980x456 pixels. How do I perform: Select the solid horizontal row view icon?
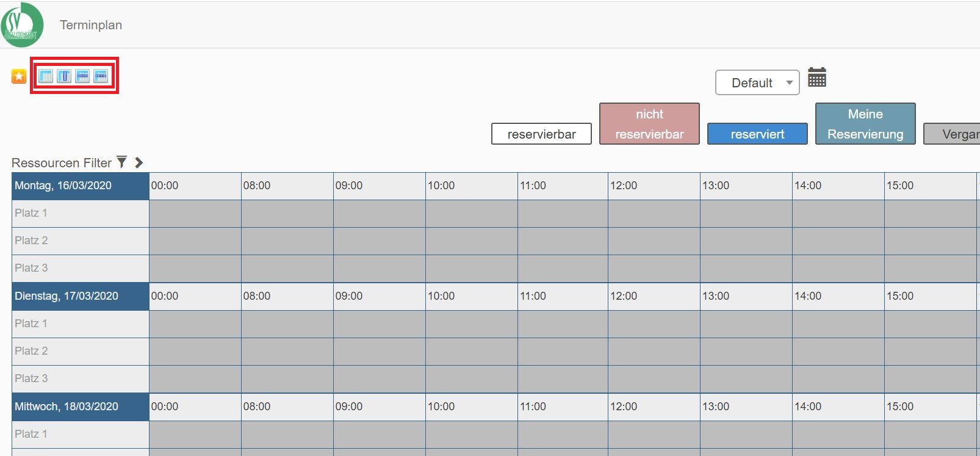[82, 76]
